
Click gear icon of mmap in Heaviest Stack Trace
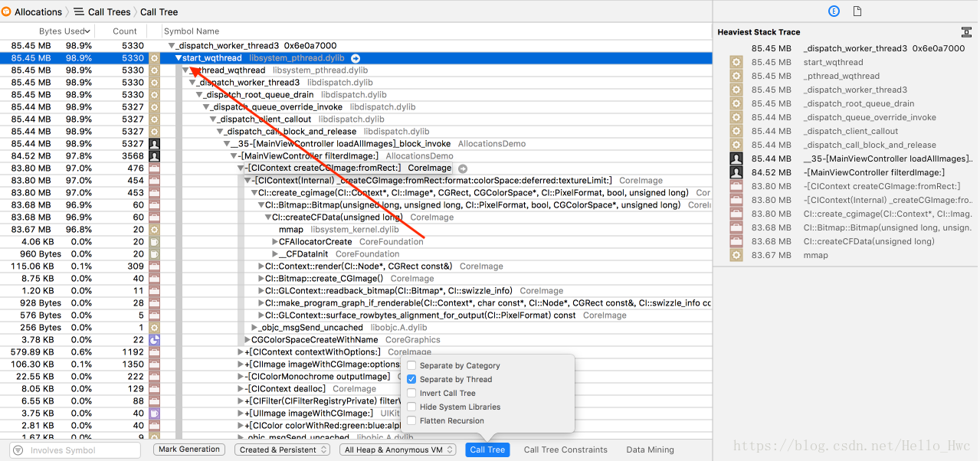(x=736, y=255)
